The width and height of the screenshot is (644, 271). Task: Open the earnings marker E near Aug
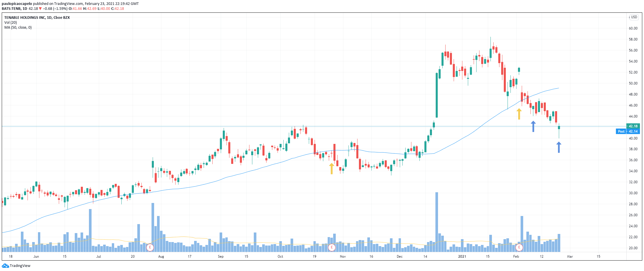click(x=150, y=248)
